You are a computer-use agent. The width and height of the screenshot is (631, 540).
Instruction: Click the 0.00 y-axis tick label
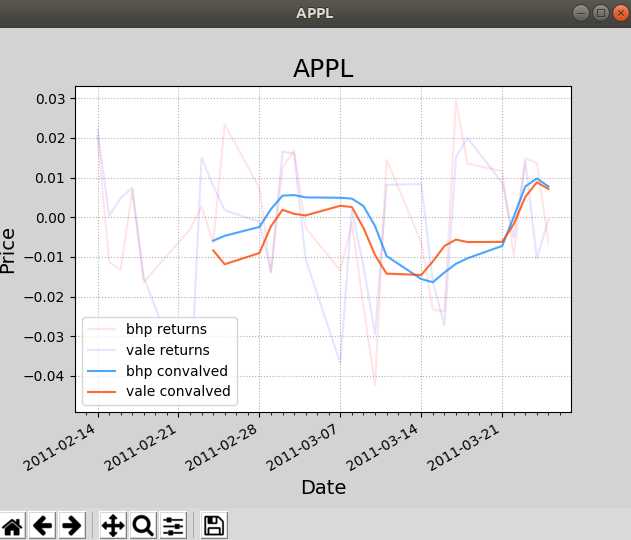pyautogui.click(x=51, y=218)
